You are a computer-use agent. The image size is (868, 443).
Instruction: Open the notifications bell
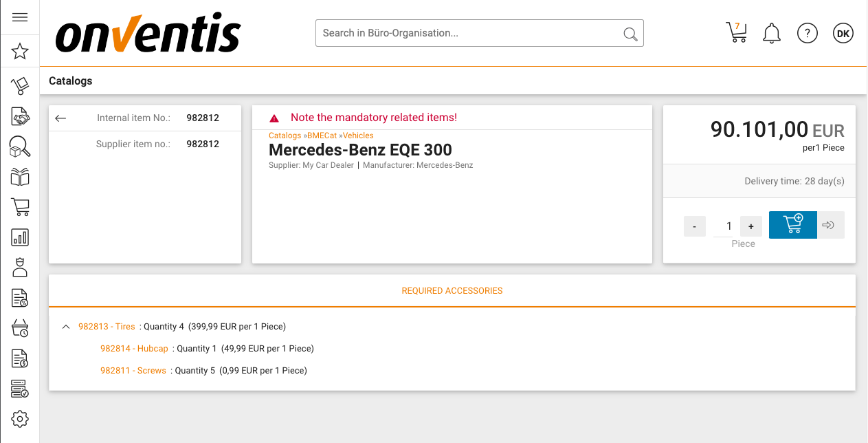(772, 33)
